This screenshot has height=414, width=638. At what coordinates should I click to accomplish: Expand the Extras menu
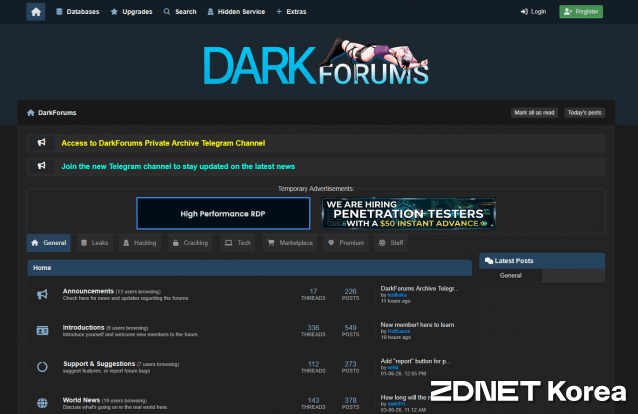coord(291,12)
